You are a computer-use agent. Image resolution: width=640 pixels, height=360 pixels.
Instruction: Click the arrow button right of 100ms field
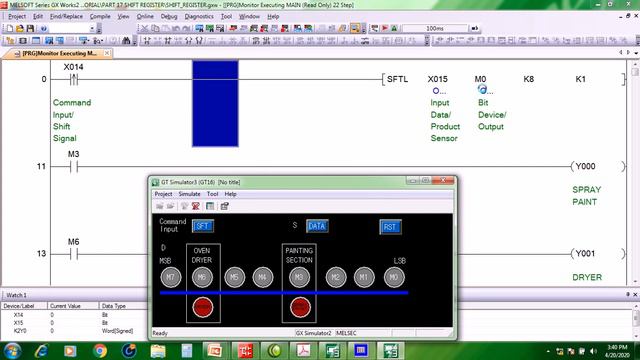pos(475,28)
